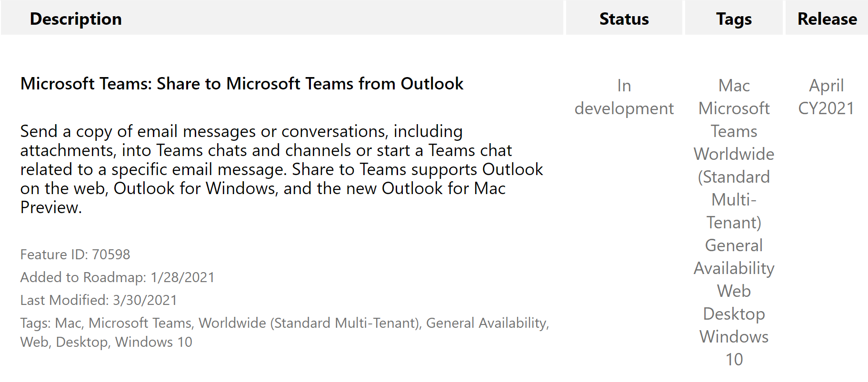Click the Status column header
Image resolution: width=868 pixels, height=382 pixels.
[624, 19]
